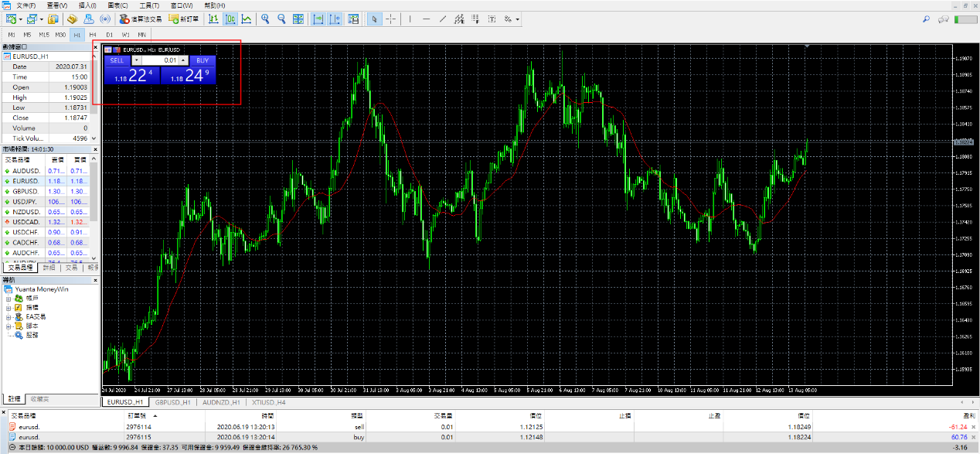Expand the 指標 node in Navigator

tap(8, 307)
